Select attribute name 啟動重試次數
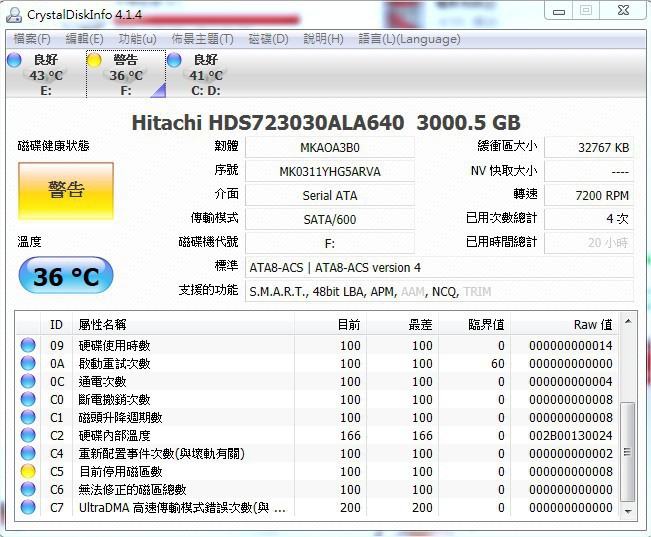651x537 pixels. click(115, 364)
